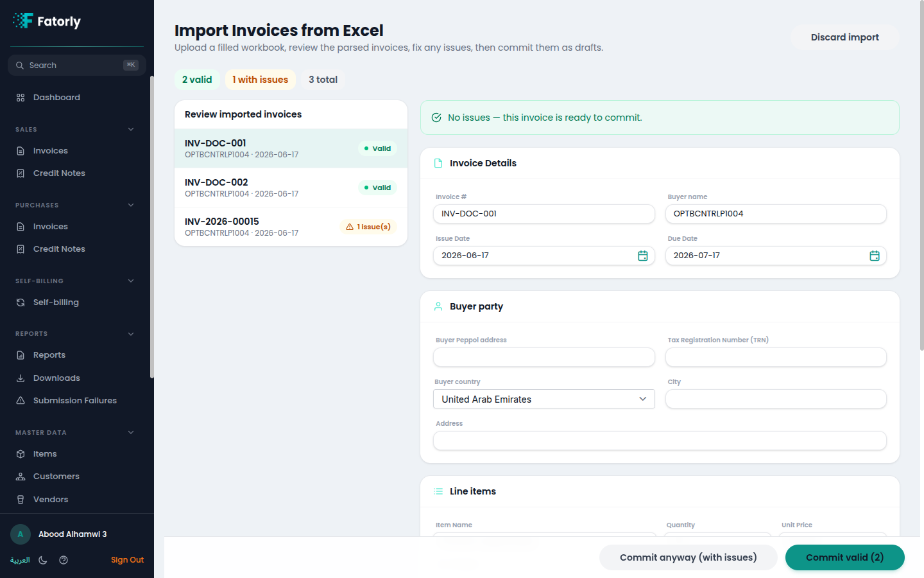This screenshot has height=578, width=924.
Task: Click the page vertical scrollbar
Action: 922,177
